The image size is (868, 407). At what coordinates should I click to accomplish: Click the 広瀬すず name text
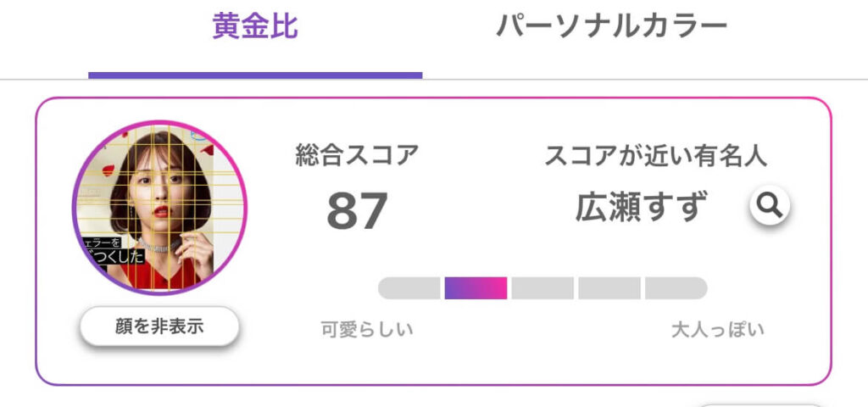point(642,206)
